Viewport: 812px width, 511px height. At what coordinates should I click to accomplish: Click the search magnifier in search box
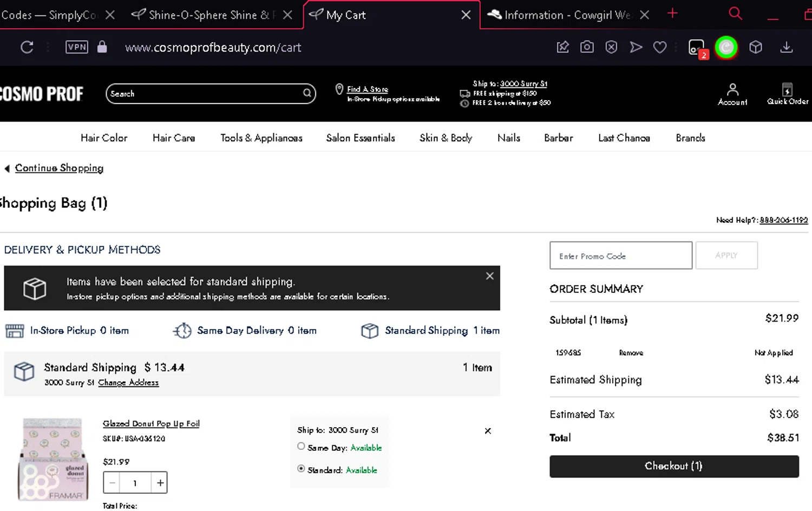pyautogui.click(x=307, y=93)
